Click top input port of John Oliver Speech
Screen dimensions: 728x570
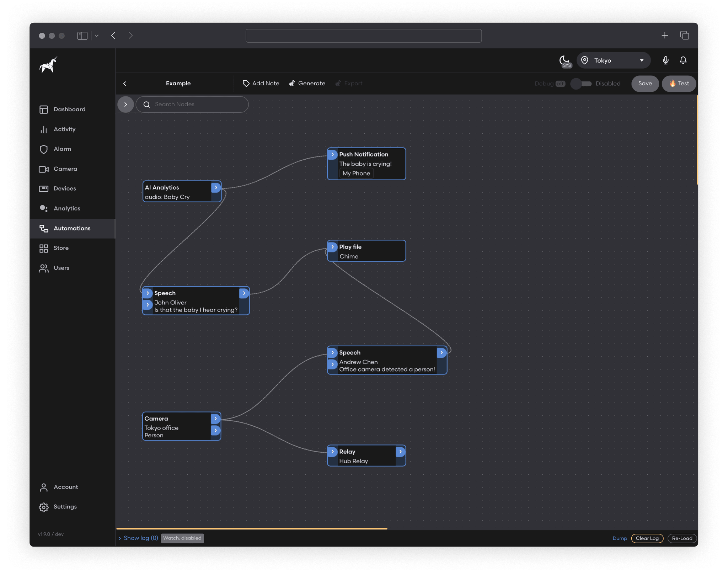(148, 293)
